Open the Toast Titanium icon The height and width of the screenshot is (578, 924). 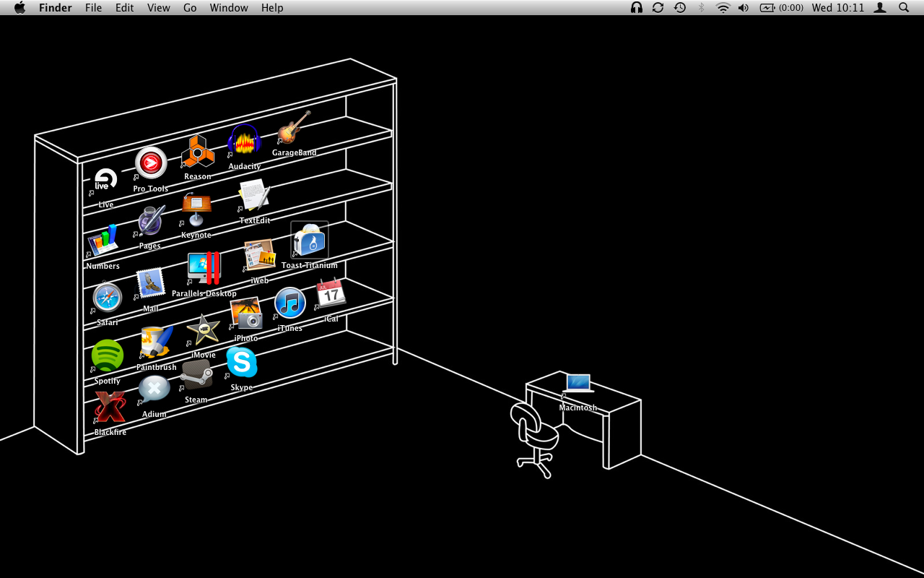point(310,241)
